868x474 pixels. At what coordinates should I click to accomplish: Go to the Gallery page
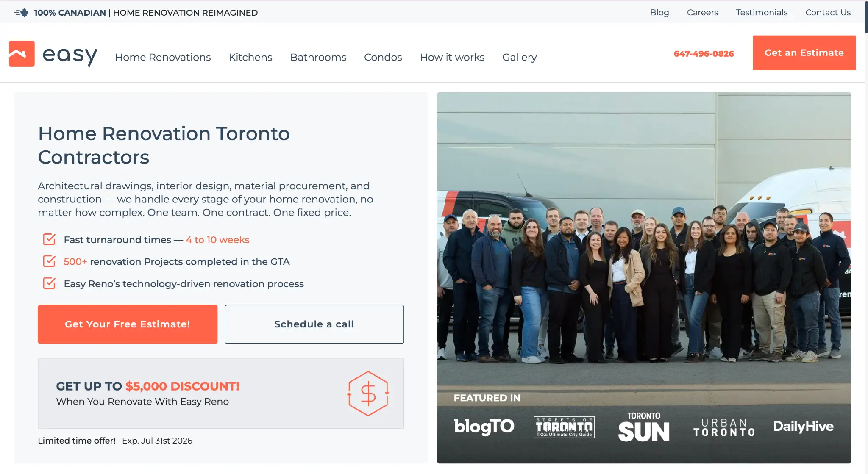pos(520,57)
